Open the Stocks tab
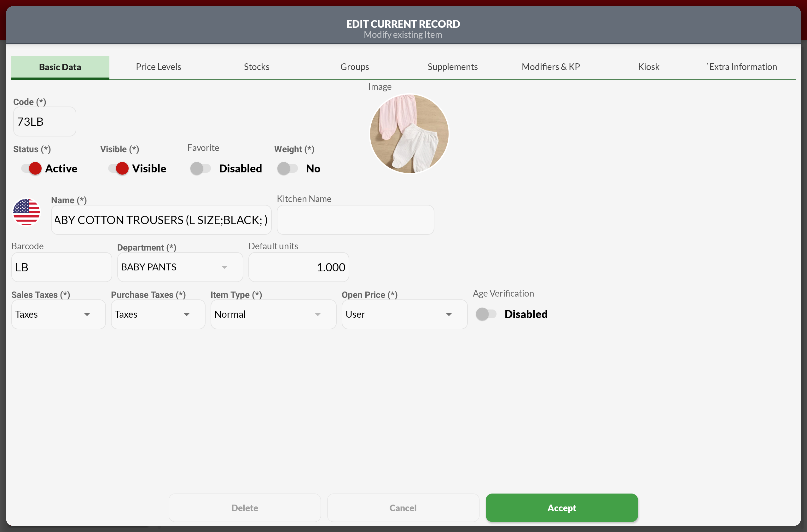This screenshot has width=807, height=532. pos(257,67)
